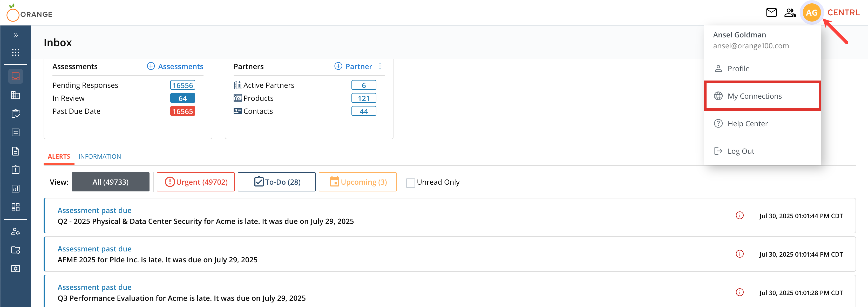Viewport: 868px width, 307px height.
Task: Open the dashboard tiles sidebar icon
Action: [16, 207]
